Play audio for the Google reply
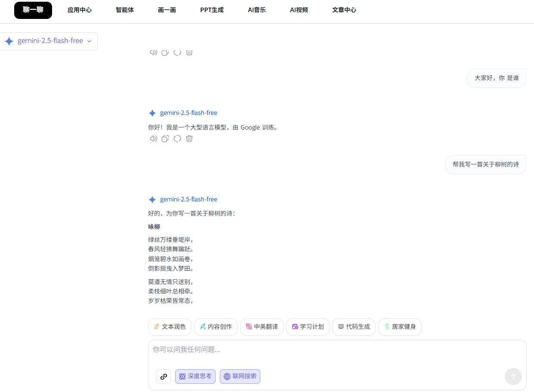Image resolution: width=534 pixels, height=392 pixels. [153, 139]
